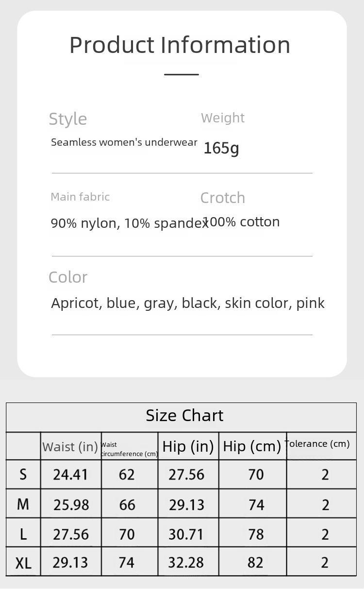This screenshot has height=594, width=364.
Task: Select the 25.98 waist value for M
Action: coord(71,505)
